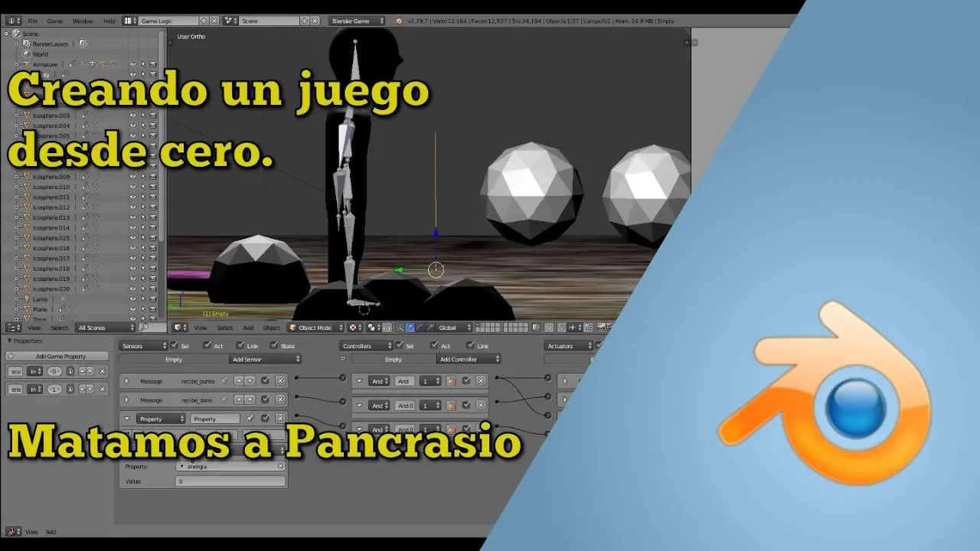This screenshot has height=551, width=980.
Task: Select the translate manipulator icon
Action: [410, 328]
